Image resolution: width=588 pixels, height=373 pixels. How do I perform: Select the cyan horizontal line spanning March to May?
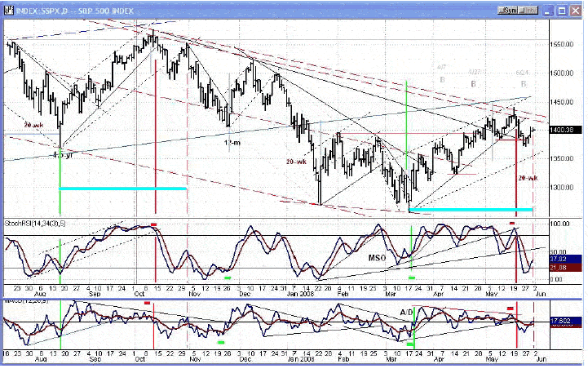coord(471,210)
